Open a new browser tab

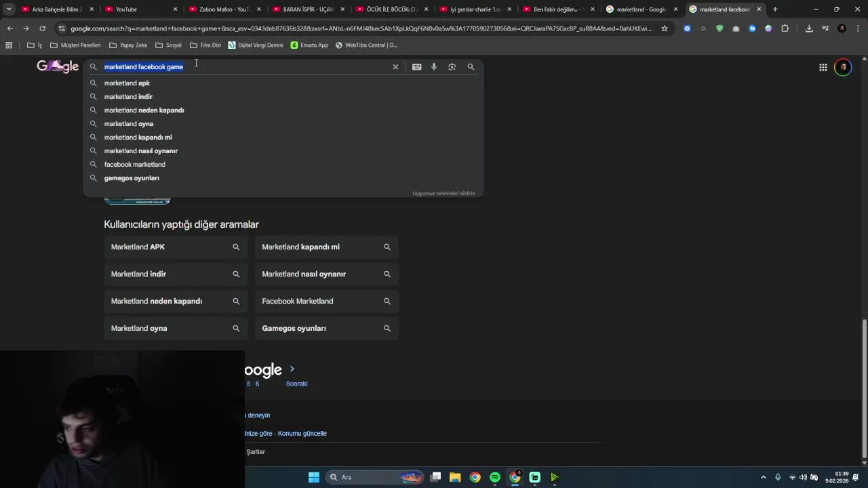tap(775, 9)
